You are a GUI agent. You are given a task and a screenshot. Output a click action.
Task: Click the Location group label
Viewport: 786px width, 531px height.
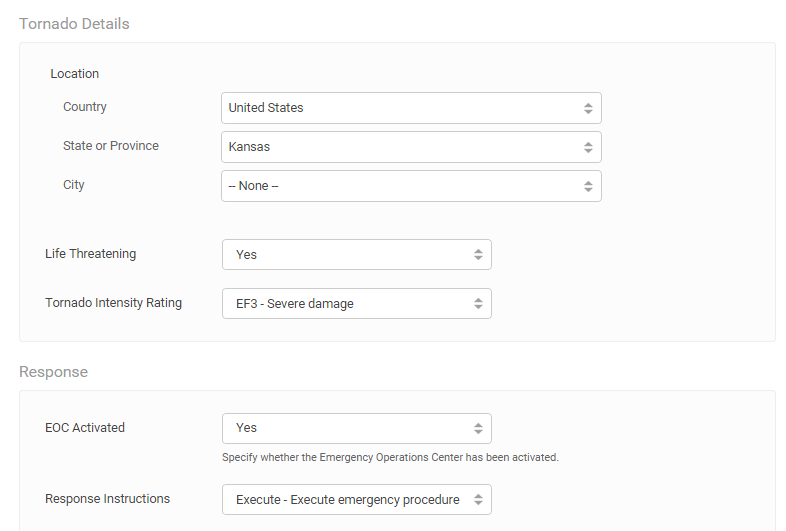[x=75, y=73]
